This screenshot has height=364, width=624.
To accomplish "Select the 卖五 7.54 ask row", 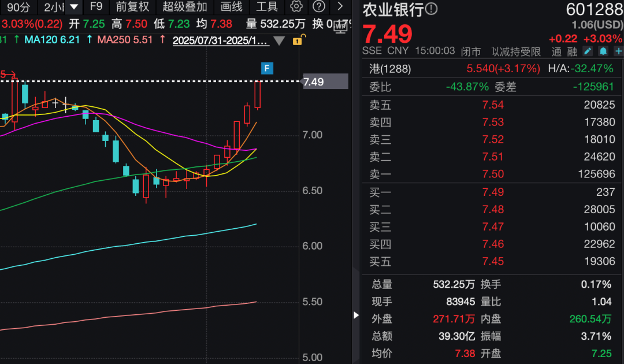I will (492, 105).
